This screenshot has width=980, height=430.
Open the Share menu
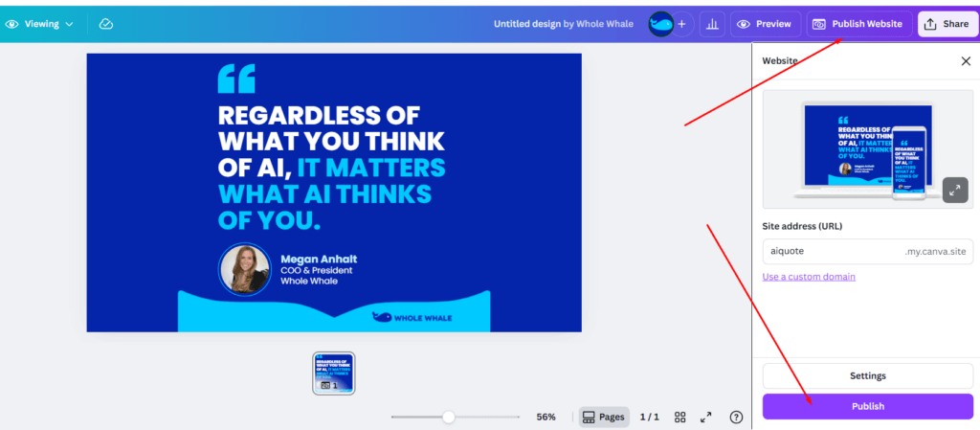click(x=947, y=24)
